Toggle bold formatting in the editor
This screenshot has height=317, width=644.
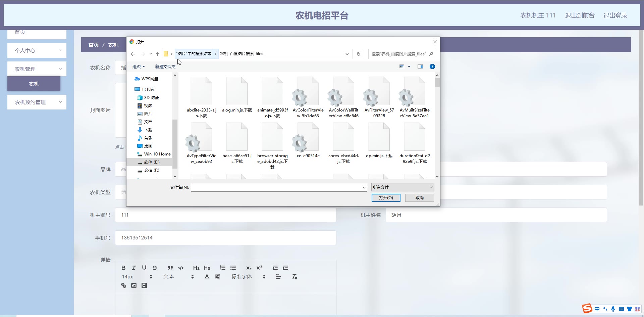tap(123, 268)
